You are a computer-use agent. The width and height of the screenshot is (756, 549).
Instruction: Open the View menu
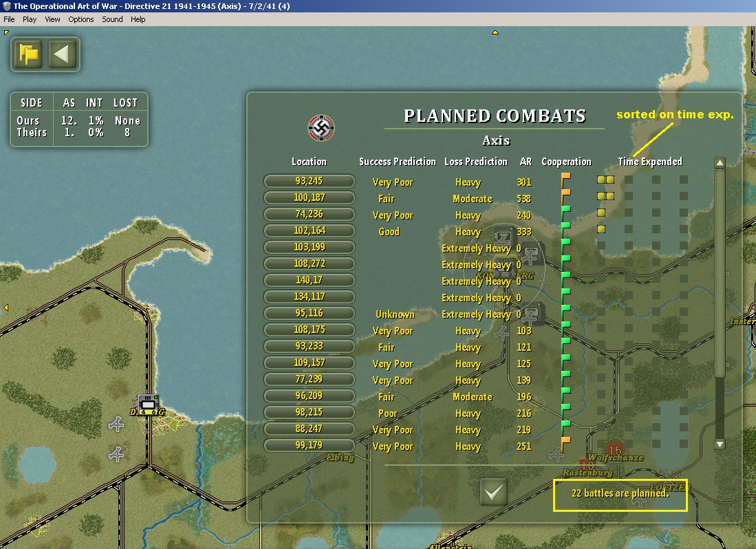point(52,19)
